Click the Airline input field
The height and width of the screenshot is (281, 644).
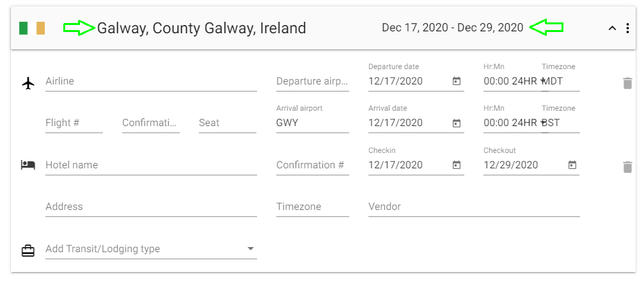150,81
